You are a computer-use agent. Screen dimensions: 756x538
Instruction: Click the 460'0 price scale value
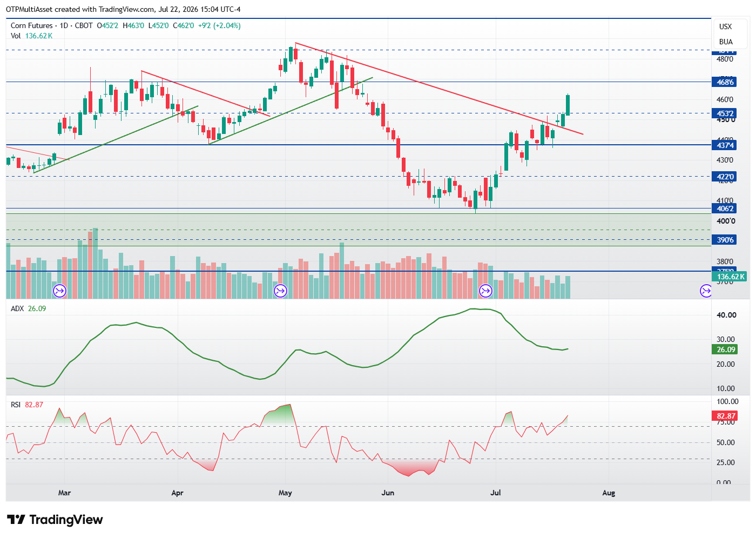(725, 99)
